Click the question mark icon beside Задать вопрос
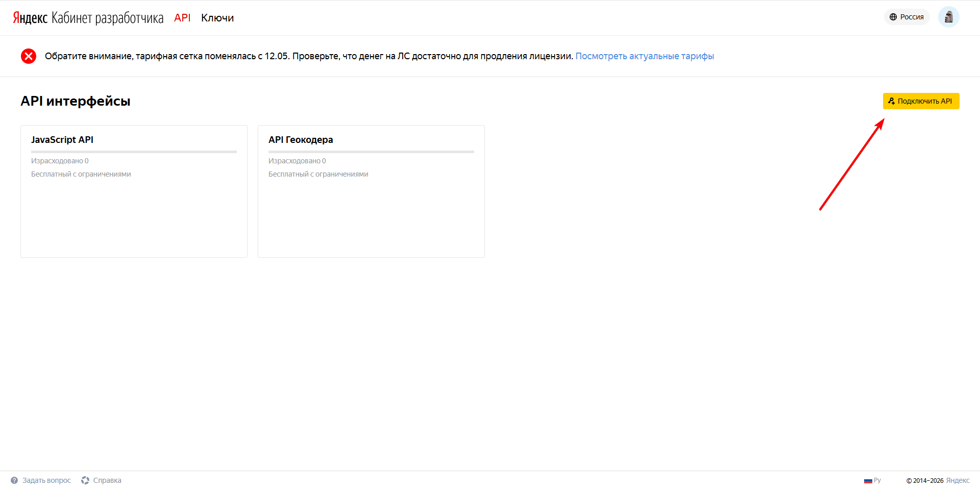This screenshot has height=490, width=980. coord(14,480)
